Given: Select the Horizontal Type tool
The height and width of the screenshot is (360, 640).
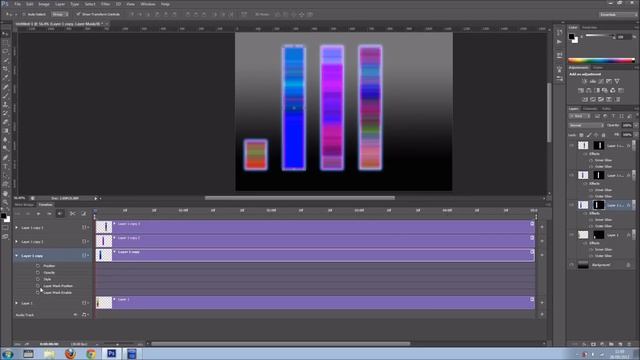Looking at the screenshot, I should click(x=5, y=167).
